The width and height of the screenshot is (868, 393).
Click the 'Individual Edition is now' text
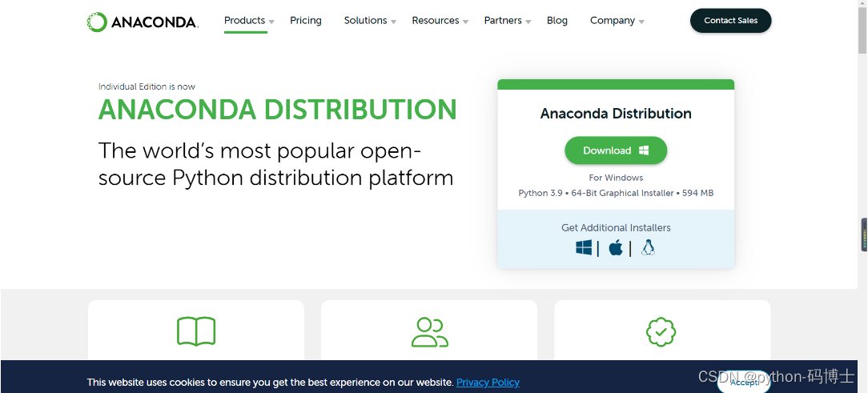click(x=147, y=86)
